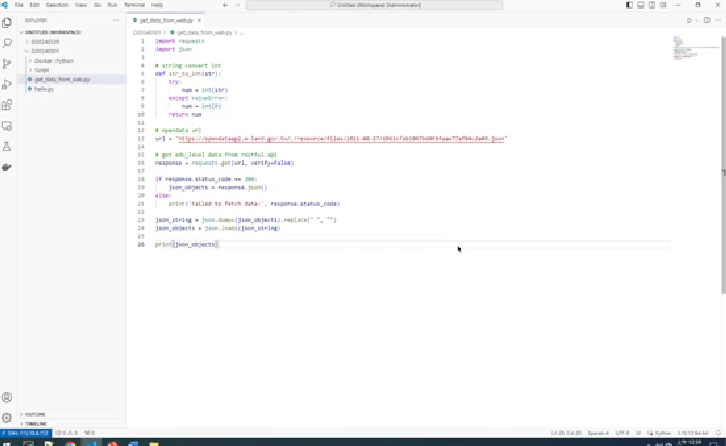726x446 pixels.
Task: Open the Testing flask view
Action: (7, 146)
